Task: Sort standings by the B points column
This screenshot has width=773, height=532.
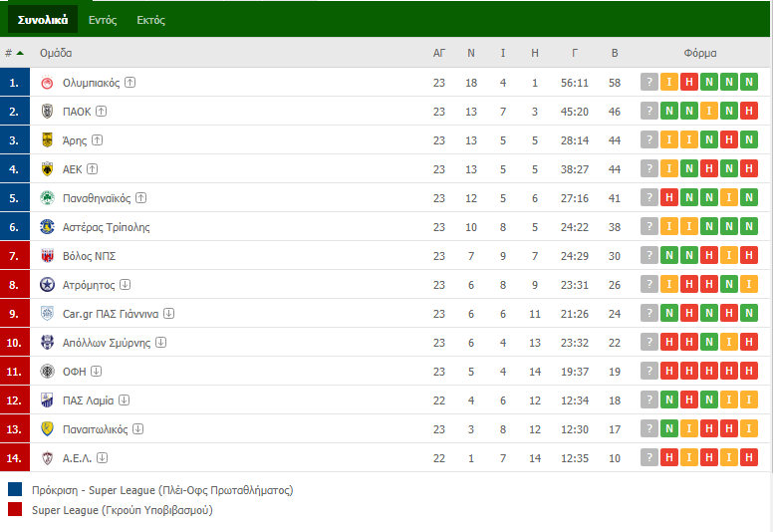Action: point(615,53)
